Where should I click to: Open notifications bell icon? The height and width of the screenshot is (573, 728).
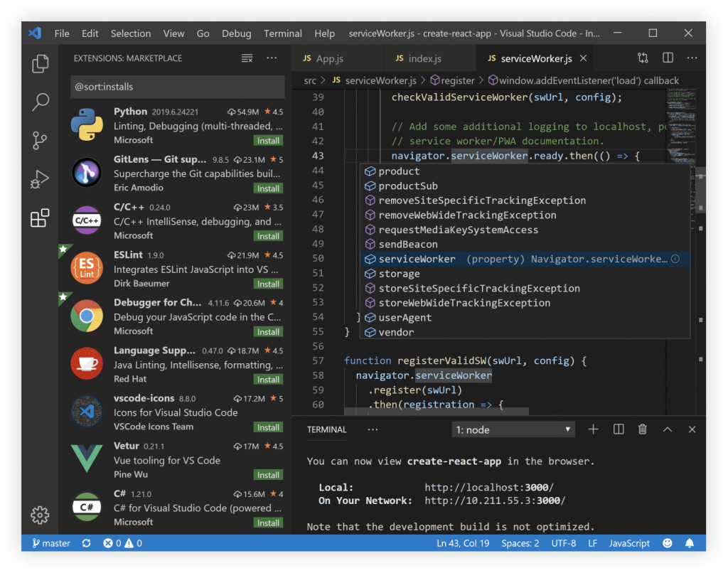point(690,543)
